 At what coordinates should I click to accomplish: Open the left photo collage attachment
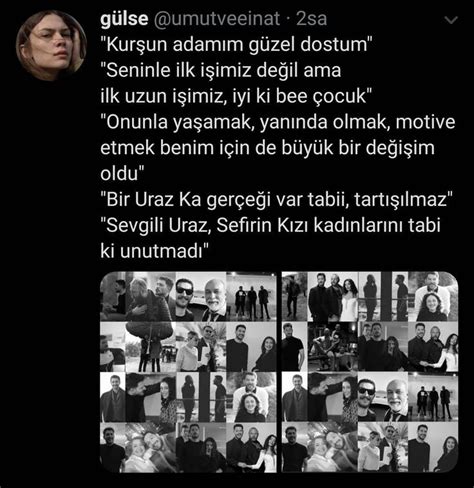pos(189,372)
